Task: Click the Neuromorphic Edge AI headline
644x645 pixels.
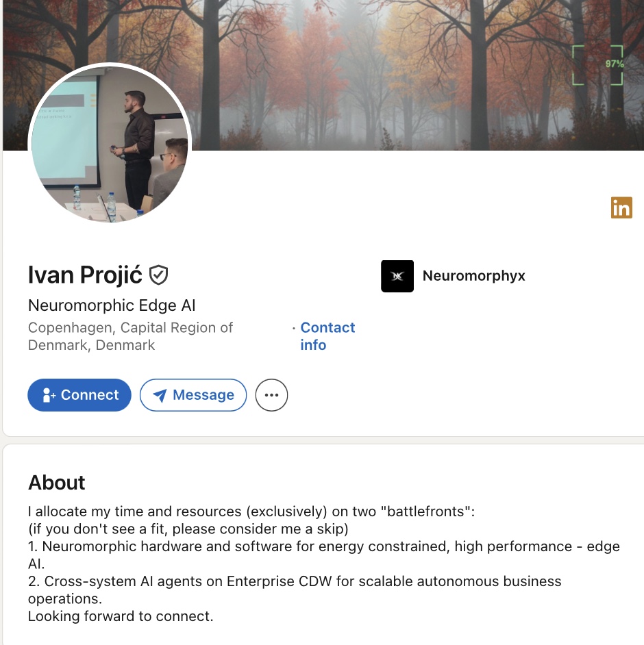Action: 112,305
